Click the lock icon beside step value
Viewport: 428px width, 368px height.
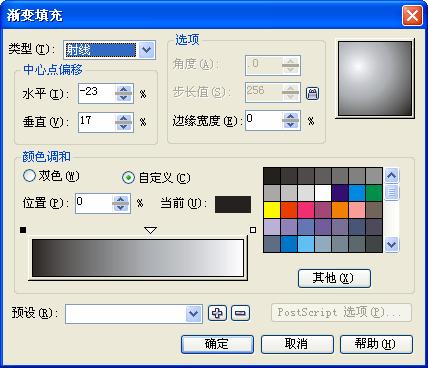pos(312,93)
